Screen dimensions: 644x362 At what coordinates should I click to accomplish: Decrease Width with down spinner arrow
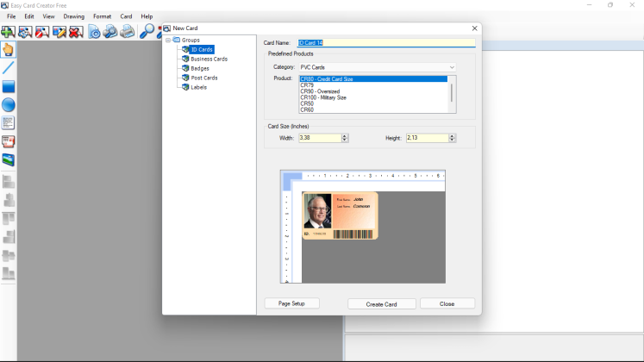click(x=345, y=140)
